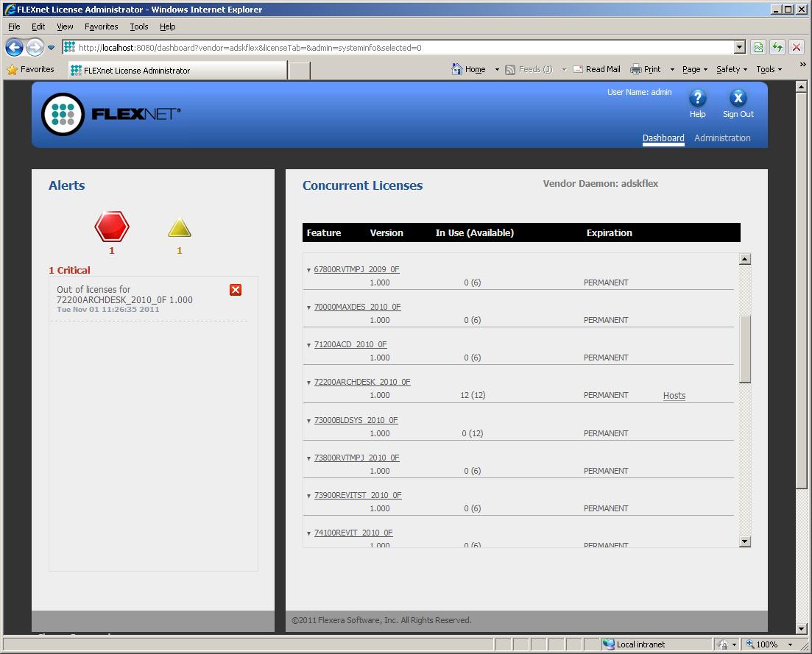Open the Tools command bar menu
The width and height of the screenshot is (812, 654).
[x=769, y=69]
